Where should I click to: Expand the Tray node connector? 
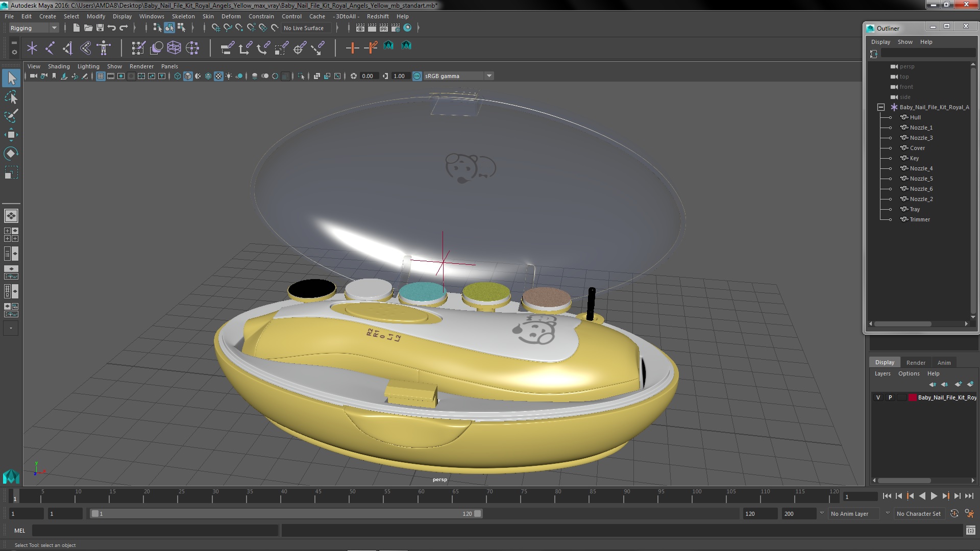(x=891, y=209)
